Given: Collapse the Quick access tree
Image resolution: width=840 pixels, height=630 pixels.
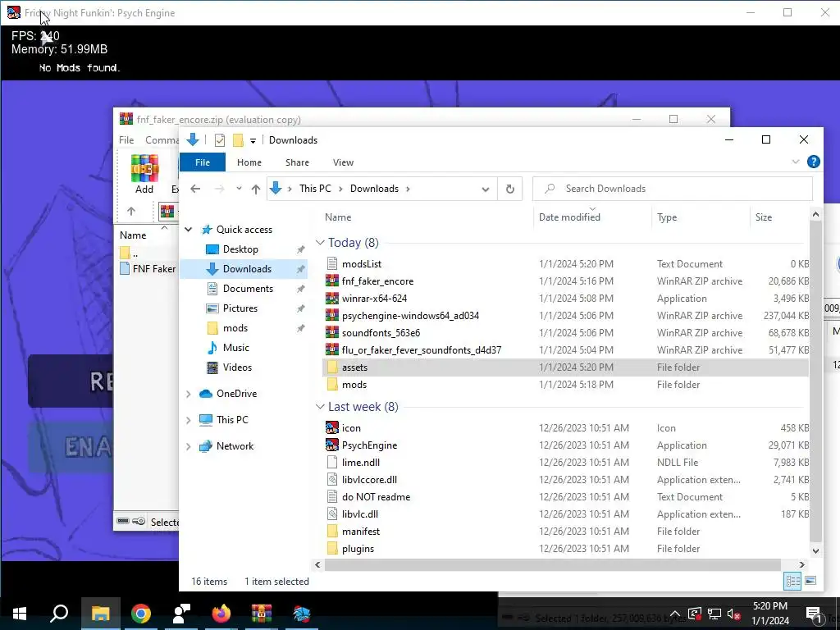Looking at the screenshot, I should coord(188,230).
